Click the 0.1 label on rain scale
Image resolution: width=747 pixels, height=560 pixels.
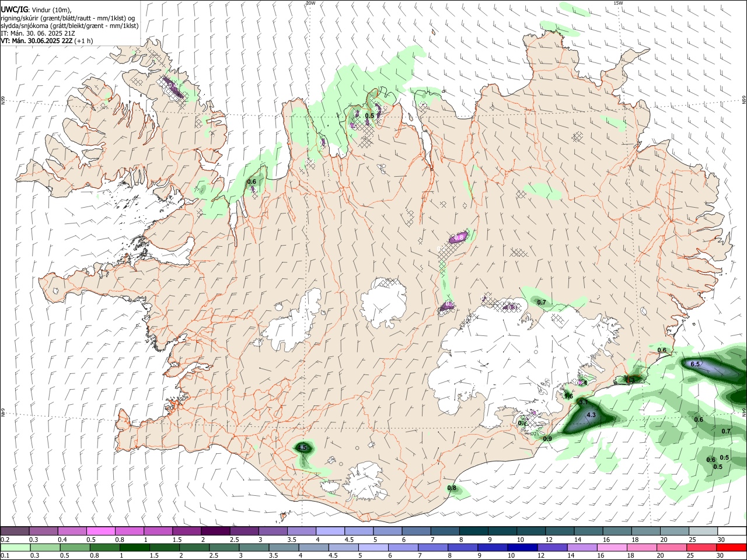(x=5, y=556)
